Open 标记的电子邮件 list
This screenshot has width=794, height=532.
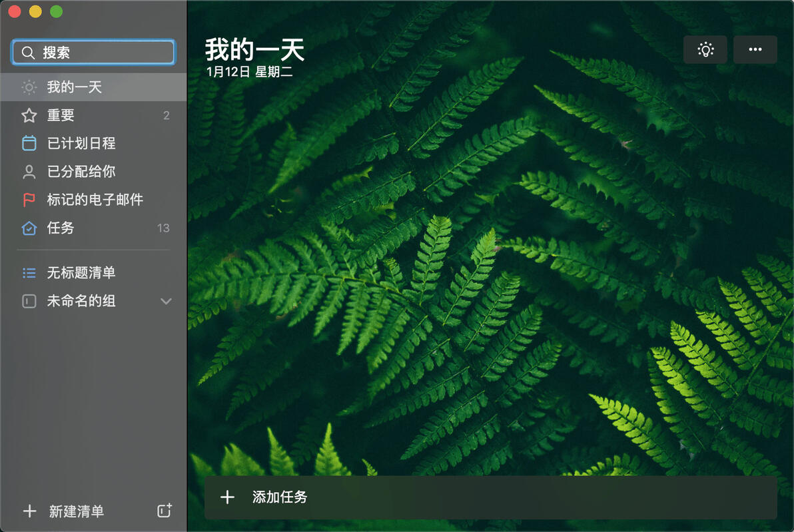pos(94,200)
